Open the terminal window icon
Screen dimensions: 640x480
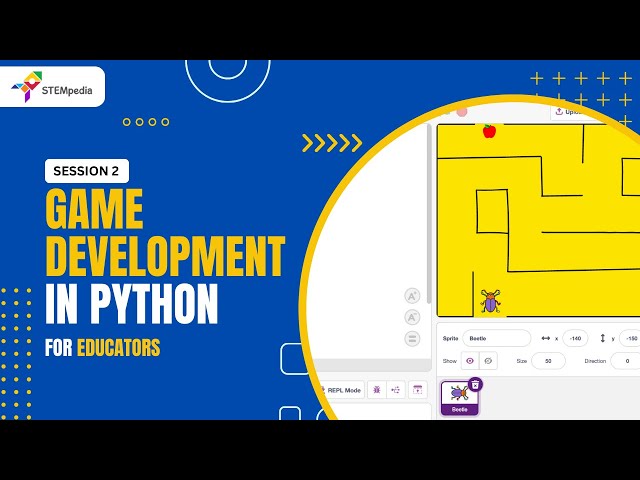point(418,390)
